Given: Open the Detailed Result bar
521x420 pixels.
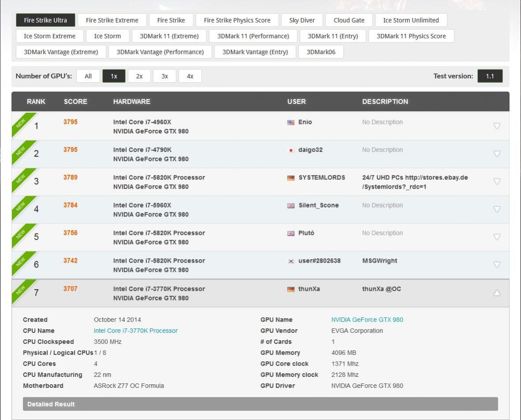Looking at the screenshot, I should tap(260, 404).
